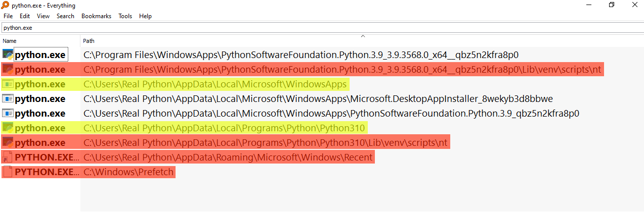
Task: Click the icon of python.exe in Python.3.9_3.9.3568.0 folder
Action: [8, 55]
